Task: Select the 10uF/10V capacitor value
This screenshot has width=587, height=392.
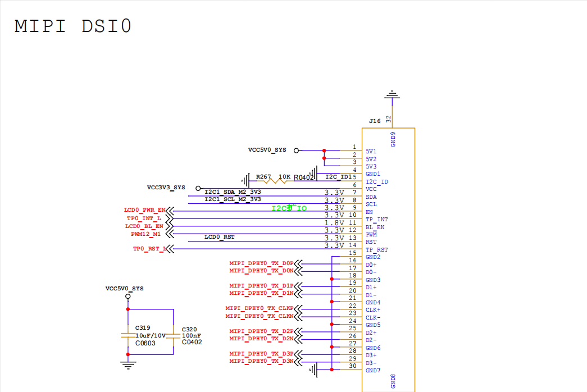Action: click(x=151, y=335)
